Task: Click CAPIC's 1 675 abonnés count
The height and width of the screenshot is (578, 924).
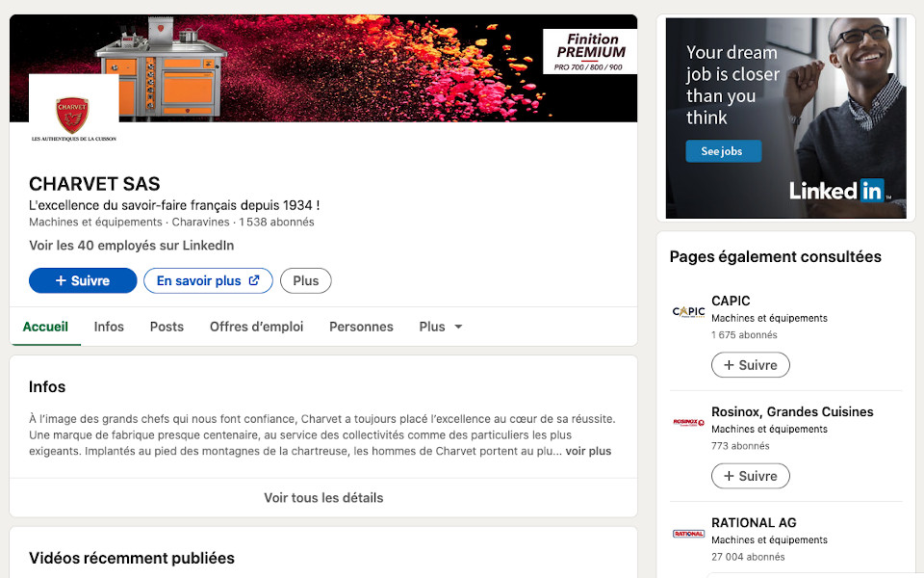Action: (x=744, y=335)
